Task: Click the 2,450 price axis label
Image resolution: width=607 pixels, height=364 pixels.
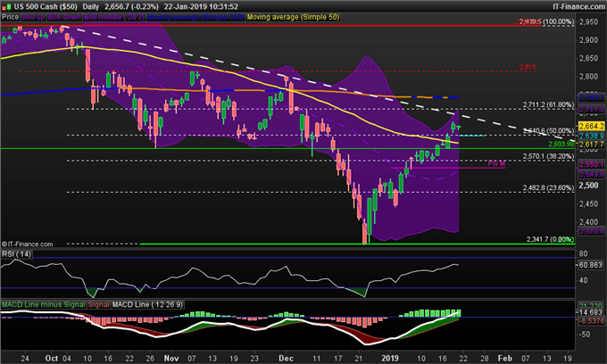Action: (589, 203)
